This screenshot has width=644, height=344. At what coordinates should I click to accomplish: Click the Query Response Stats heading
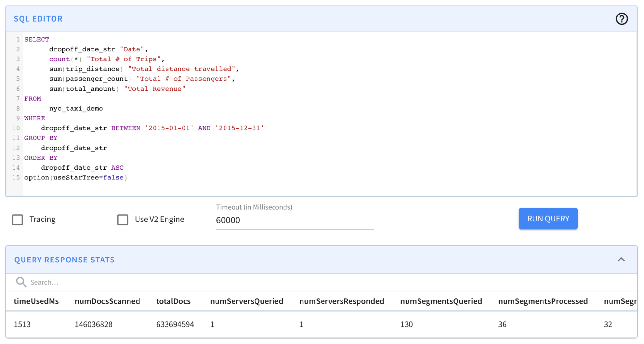(64, 260)
